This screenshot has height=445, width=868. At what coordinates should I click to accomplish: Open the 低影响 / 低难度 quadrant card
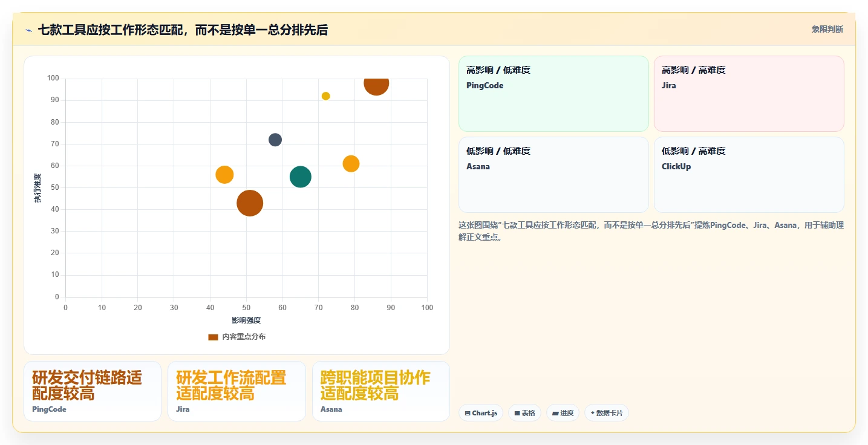coord(553,175)
